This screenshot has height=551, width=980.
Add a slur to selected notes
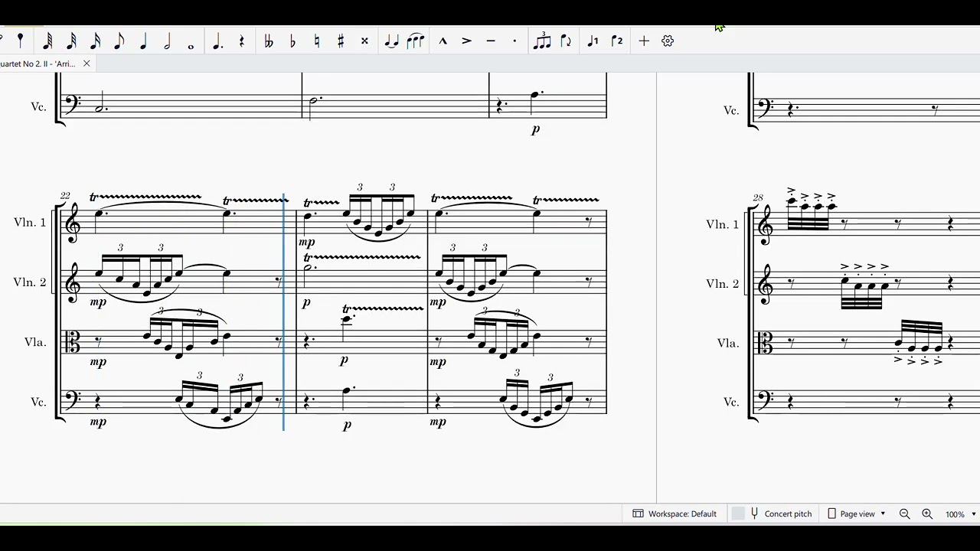[x=416, y=41]
